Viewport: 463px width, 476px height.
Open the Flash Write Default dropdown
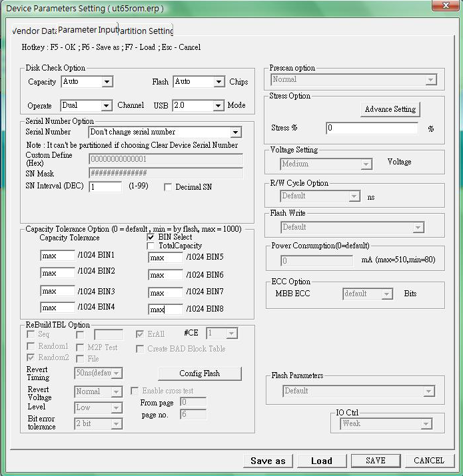pyautogui.click(x=352, y=228)
